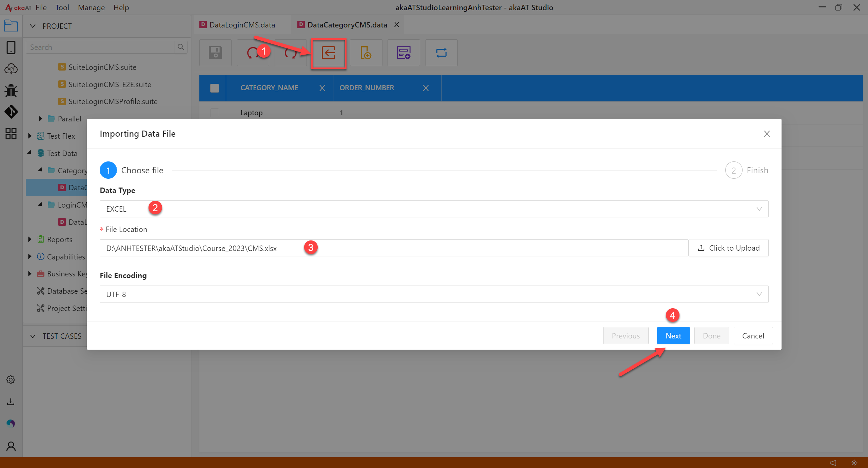Image resolution: width=868 pixels, height=468 pixels.
Task: Open the Help menu
Action: 121,7
